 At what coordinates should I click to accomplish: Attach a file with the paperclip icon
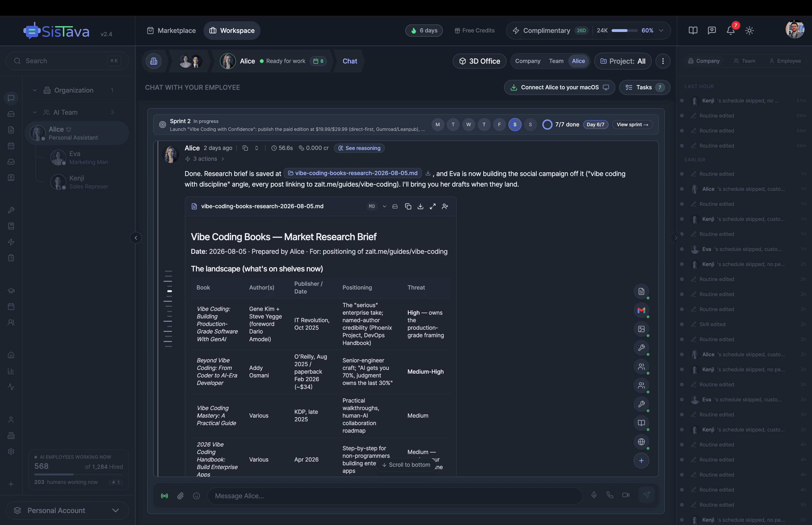pyautogui.click(x=180, y=496)
